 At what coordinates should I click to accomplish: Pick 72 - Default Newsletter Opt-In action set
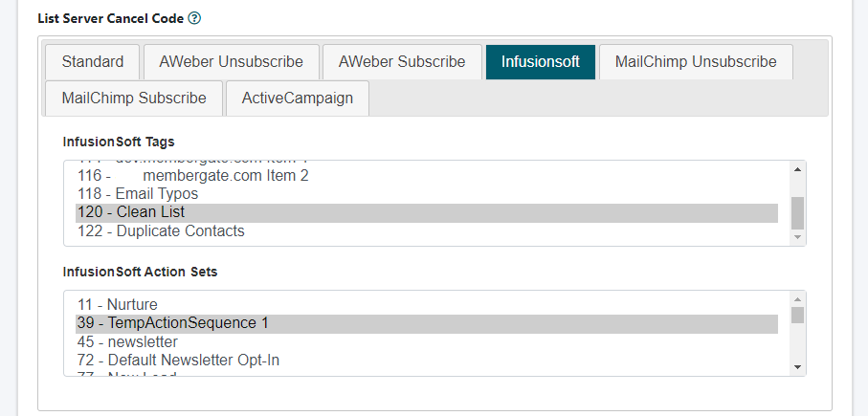point(426,361)
